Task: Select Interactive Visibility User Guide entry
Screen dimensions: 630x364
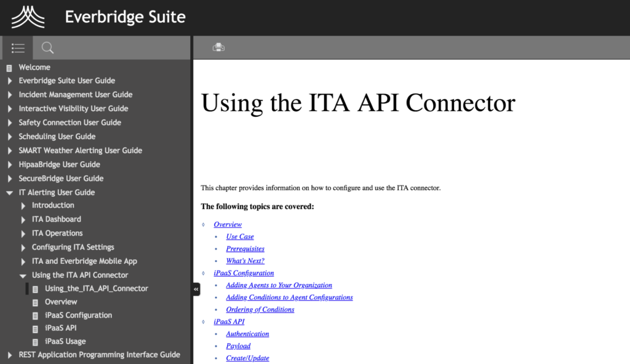Action: click(x=74, y=108)
